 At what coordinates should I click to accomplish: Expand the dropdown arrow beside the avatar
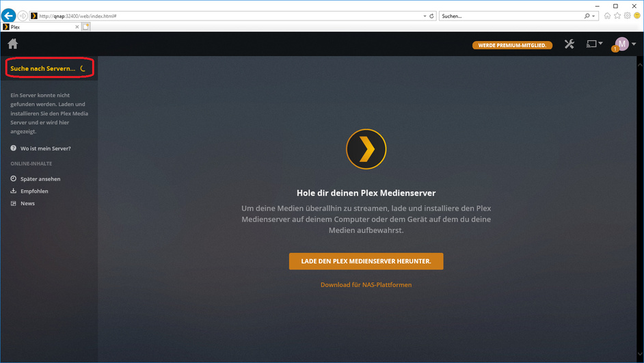(634, 44)
